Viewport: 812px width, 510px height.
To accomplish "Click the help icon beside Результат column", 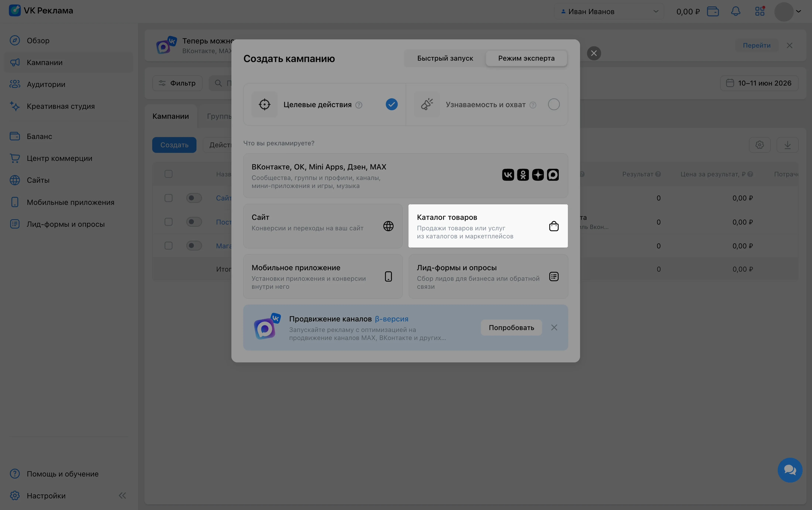I will point(658,174).
